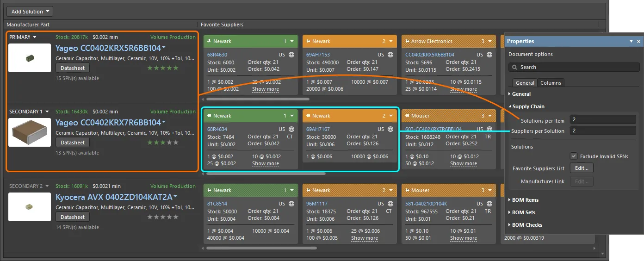Close the Properties panel
This screenshot has width=644, height=261.
tap(639, 42)
